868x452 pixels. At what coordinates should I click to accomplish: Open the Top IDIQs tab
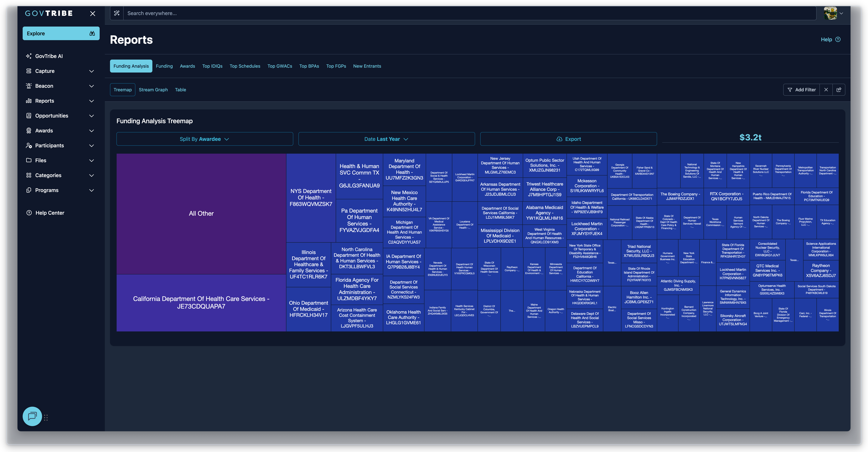click(x=212, y=66)
